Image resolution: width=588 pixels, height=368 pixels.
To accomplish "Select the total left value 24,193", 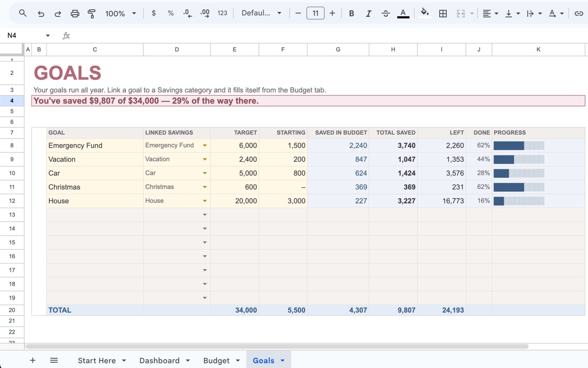I will point(442,310).
